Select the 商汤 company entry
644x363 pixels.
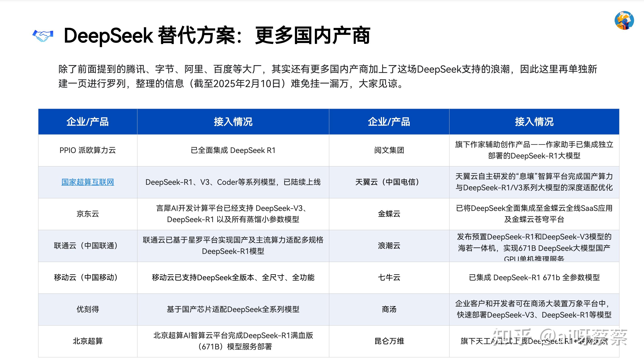click(389, 310)
